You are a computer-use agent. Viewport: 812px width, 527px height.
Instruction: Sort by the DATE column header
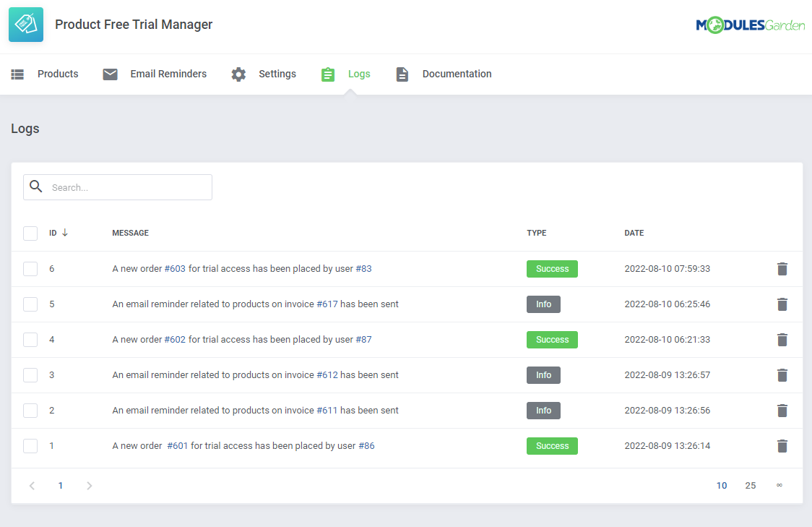pyautogui.click(x=634, y=233)
